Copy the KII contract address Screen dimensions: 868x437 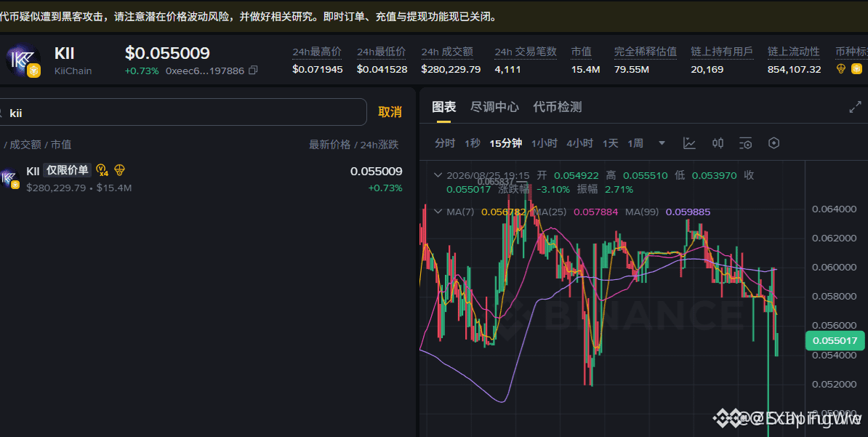pyautogui.click(x=253, y=71)
